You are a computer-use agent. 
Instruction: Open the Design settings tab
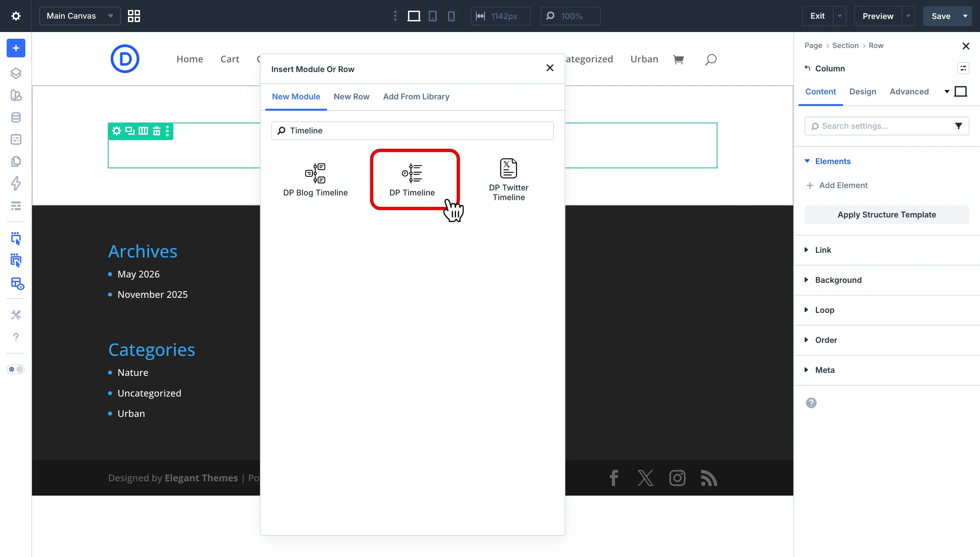click(862, 92)
